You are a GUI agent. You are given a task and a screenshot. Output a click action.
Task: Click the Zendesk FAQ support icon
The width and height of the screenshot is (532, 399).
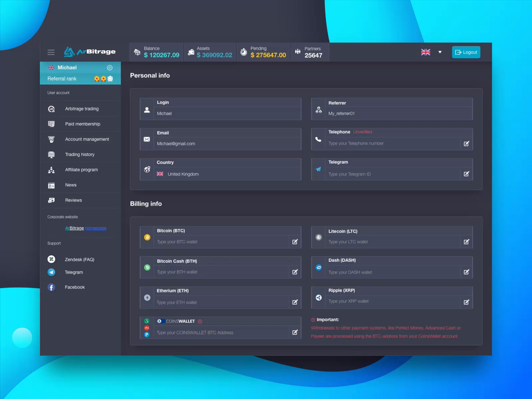pos(51,259)
